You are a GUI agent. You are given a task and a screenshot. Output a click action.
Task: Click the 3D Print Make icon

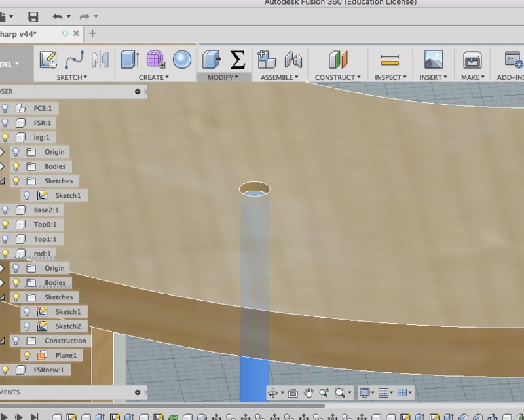(472, 60)
